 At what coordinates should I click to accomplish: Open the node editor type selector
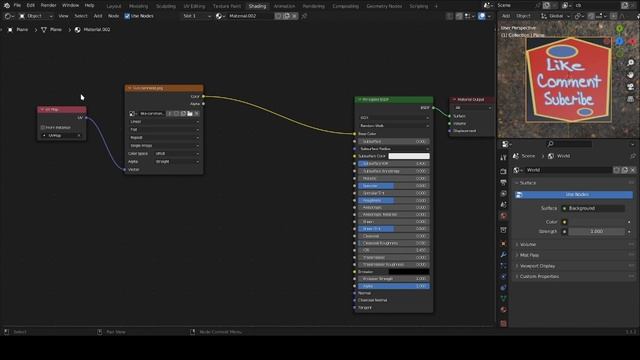tap(9, 16)
